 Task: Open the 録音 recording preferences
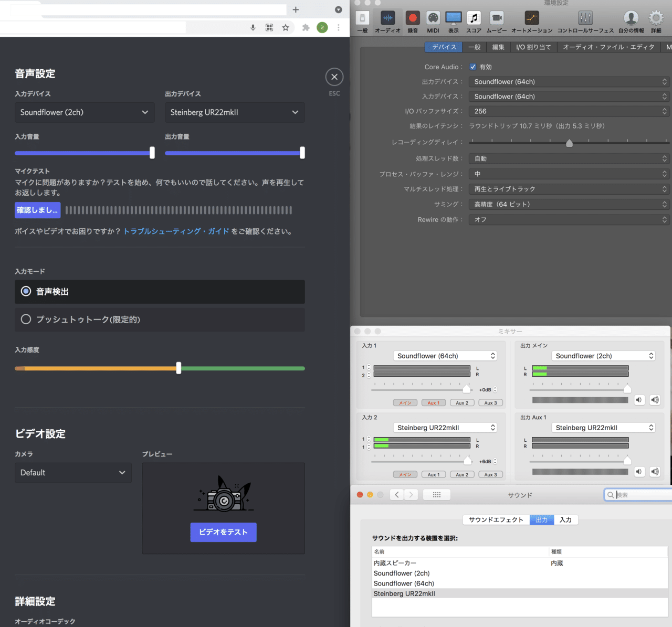[x=413, y=22]
